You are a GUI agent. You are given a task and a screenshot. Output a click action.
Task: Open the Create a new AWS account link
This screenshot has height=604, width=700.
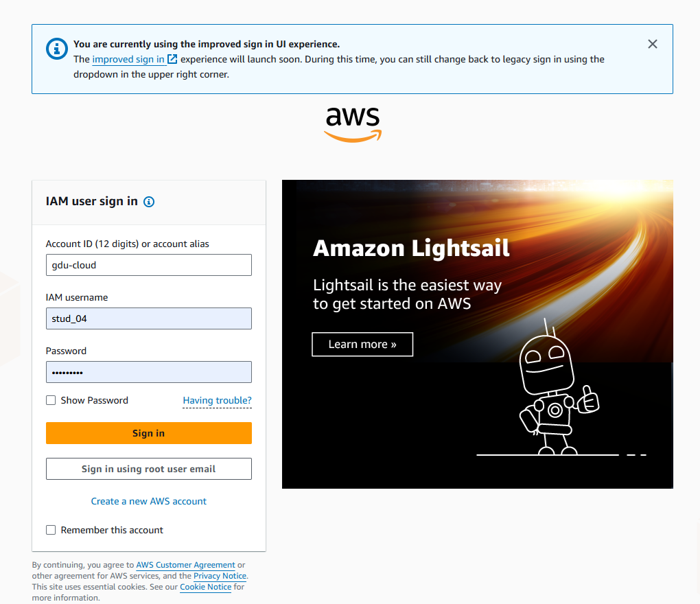(149, 501)
